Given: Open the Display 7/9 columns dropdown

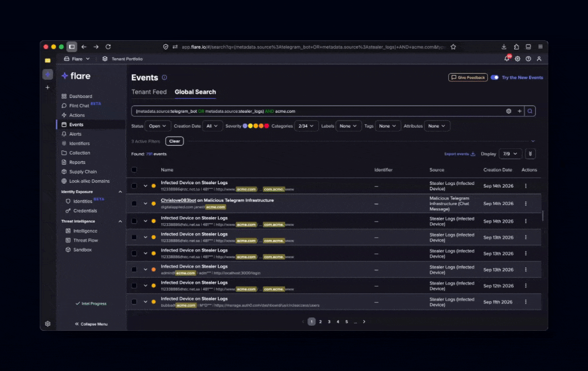Looking at the screenshot, I should [510, 154].
